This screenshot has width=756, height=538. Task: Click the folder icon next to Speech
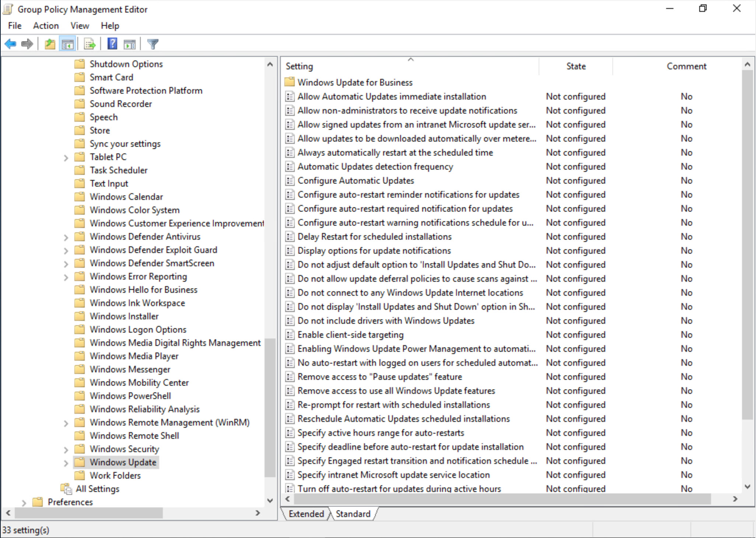coord(80,117)
